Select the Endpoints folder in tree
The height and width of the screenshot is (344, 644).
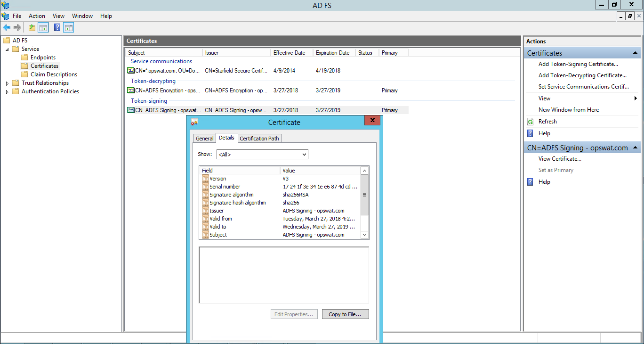tap(43, 57)
